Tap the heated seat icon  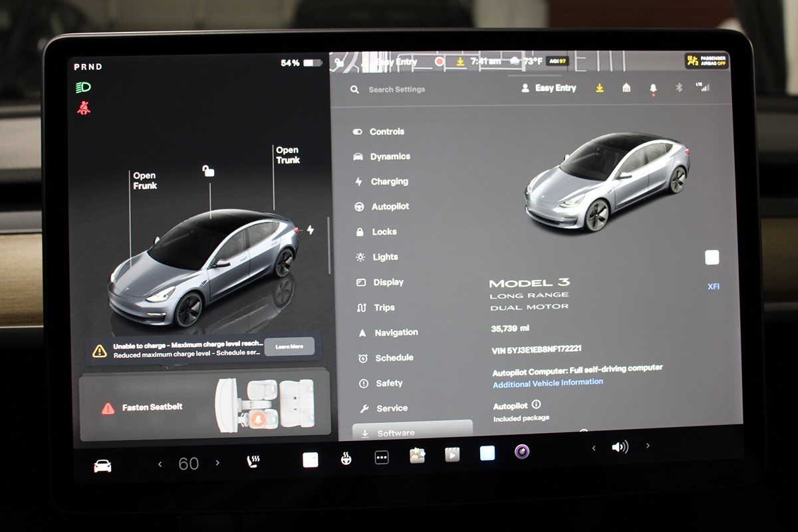(x=253, y=462)
